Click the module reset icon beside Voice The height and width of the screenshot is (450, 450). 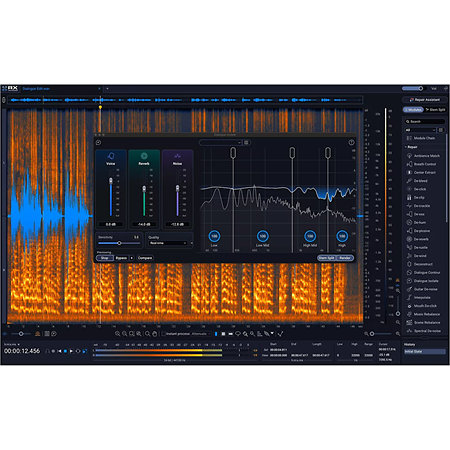(x=98, y=143)
